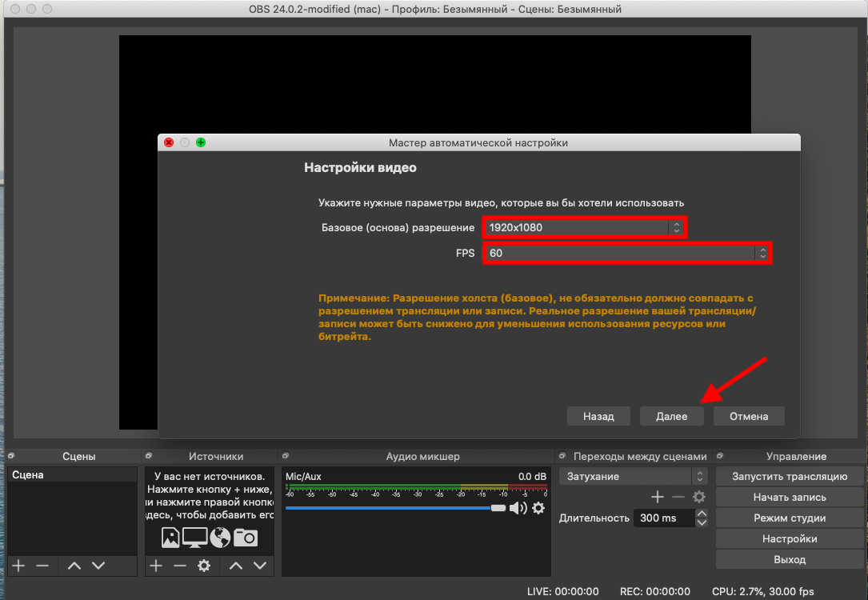Click the Настройки видео heading
Viewport: 868px width, 600px height.
click(x=360, y=168)
